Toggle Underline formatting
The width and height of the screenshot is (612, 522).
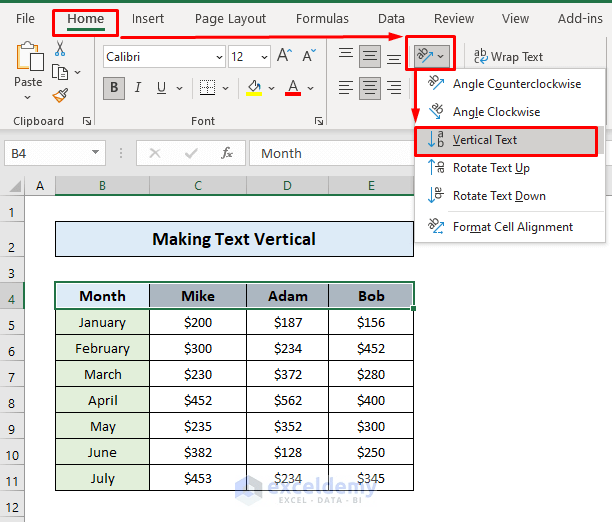tap(161, 88)
